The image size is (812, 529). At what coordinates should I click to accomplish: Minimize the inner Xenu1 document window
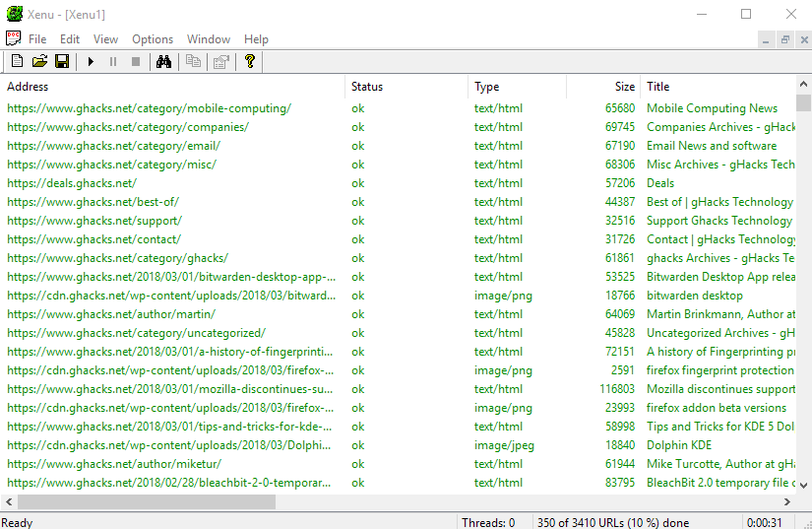coord(766,39)
